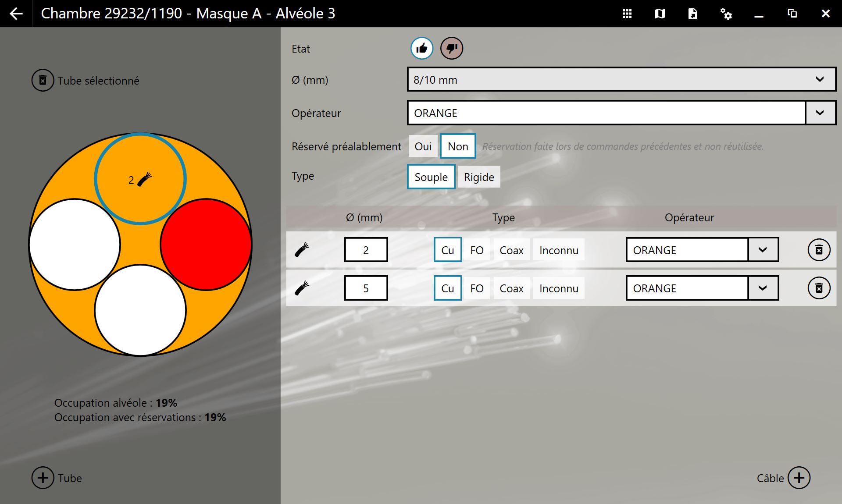Viewport: 842px width, 504px height.
Task: Edit the tube Opérateur ORANGE field
Action: (607, 113)
